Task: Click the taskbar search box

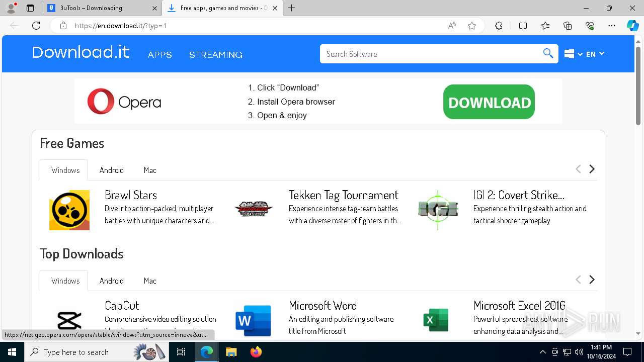Action: [97, 352]
